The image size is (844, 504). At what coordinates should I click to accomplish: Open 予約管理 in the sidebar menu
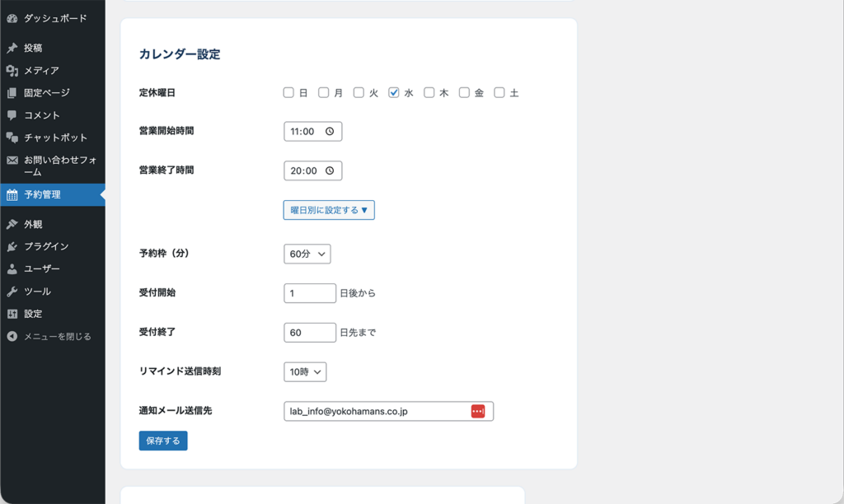pos(53,195)
